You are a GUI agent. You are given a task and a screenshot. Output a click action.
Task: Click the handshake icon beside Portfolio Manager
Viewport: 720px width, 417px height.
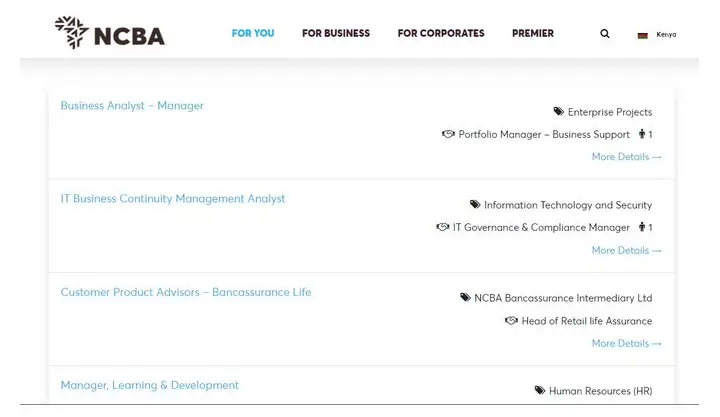point(448,134)
